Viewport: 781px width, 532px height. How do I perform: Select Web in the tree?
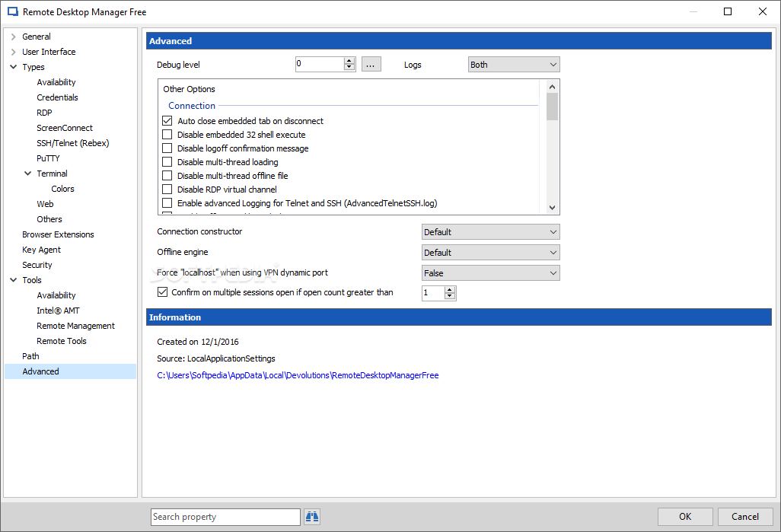(x=46, y=204)
